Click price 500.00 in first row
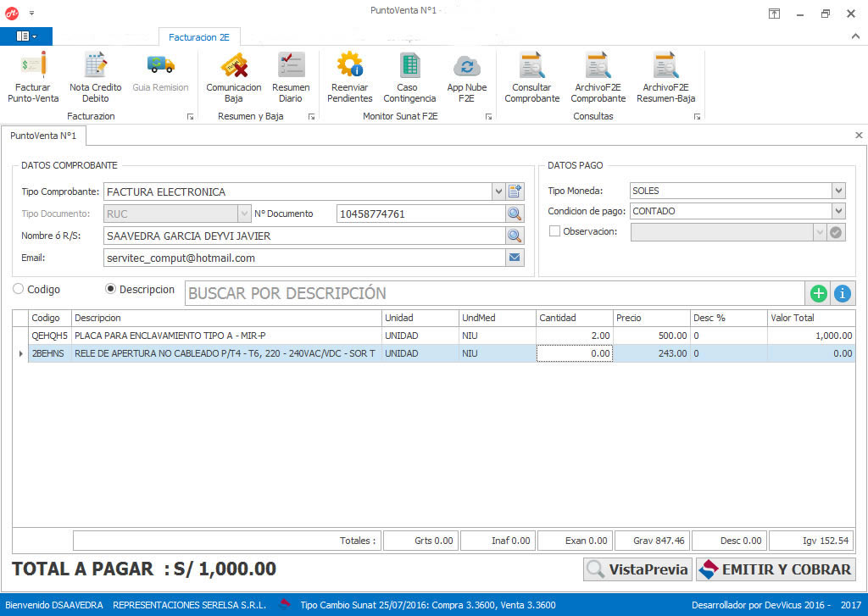 (x=651, y=336)
